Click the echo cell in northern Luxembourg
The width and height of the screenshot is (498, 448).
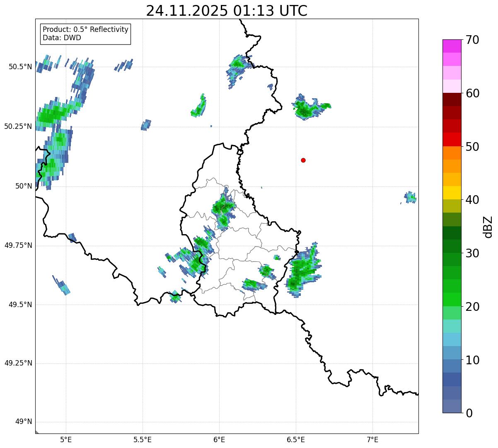(x=223, y=209)
